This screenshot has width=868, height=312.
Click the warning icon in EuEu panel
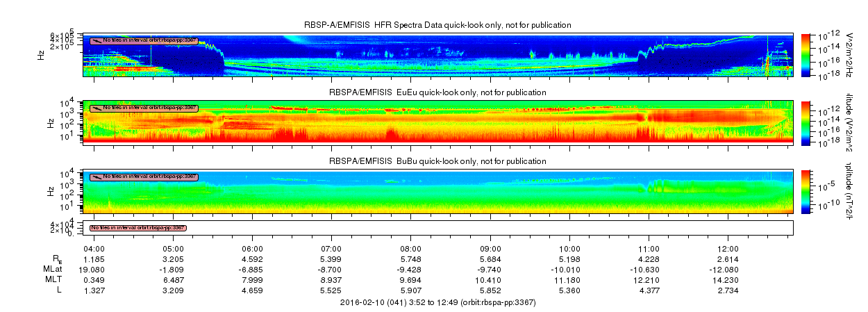(x=96, y=108)
